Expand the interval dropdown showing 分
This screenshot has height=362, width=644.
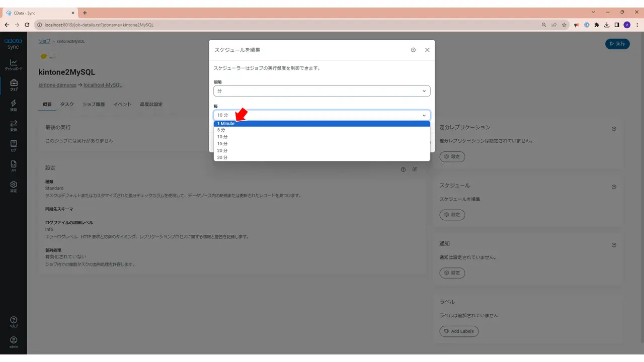point(322,91)
